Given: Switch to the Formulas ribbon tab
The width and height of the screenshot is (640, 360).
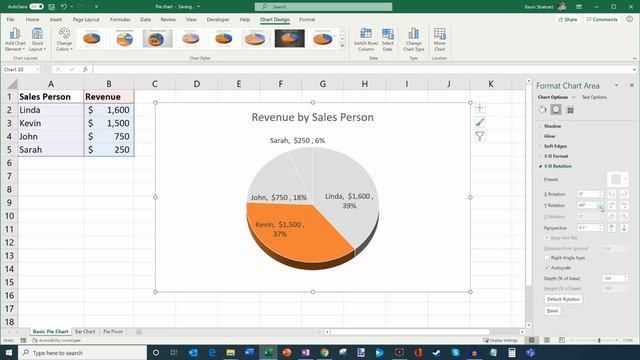Looking at the screenshot, I should tap(120, 19).
